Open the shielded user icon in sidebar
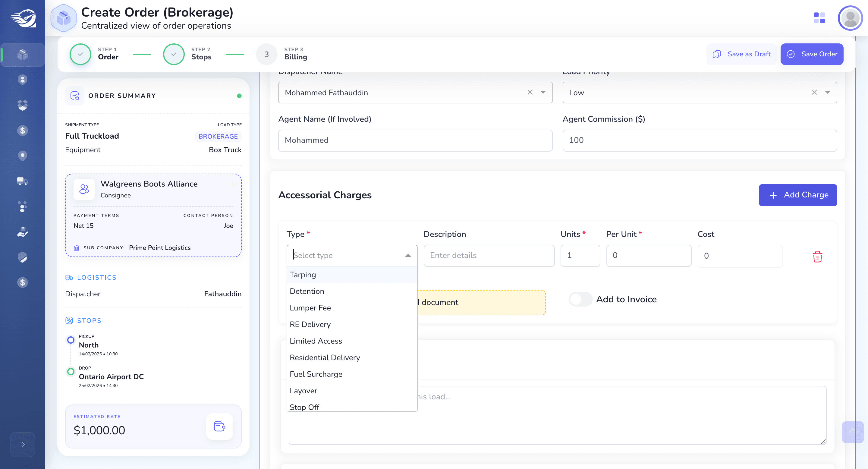This screenshot has height=469, width=868. [22, 80]
